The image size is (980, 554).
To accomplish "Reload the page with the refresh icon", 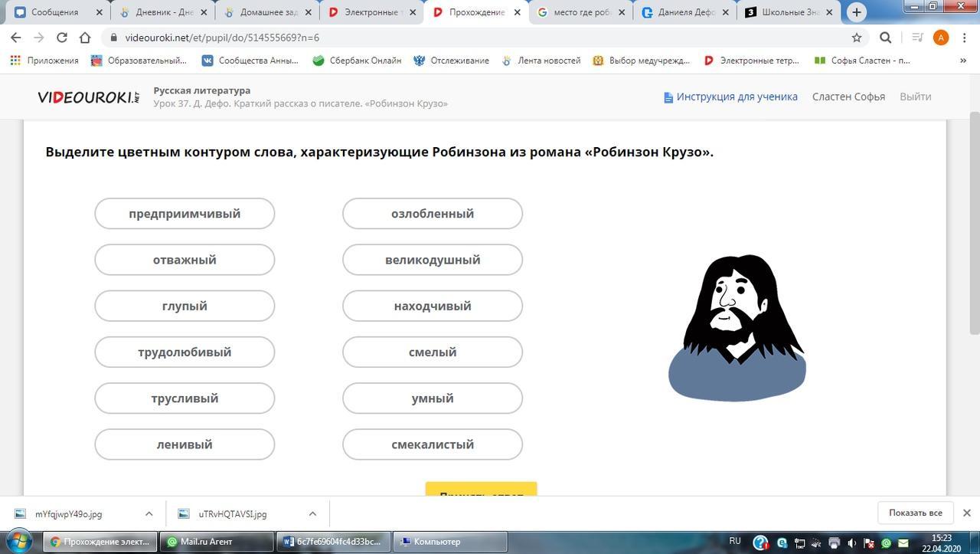I will (62, 38).
